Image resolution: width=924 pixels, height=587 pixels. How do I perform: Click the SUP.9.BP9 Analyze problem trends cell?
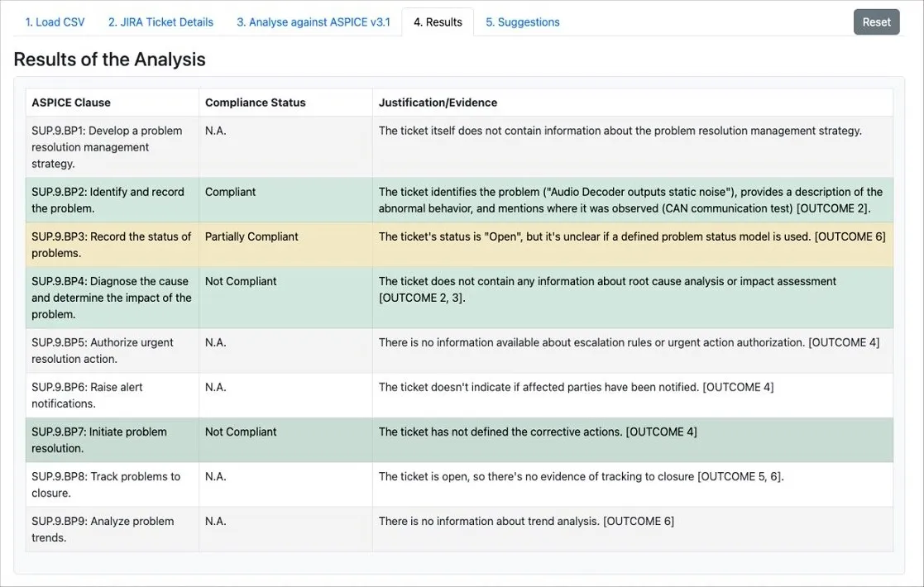(x=112, y=530)
